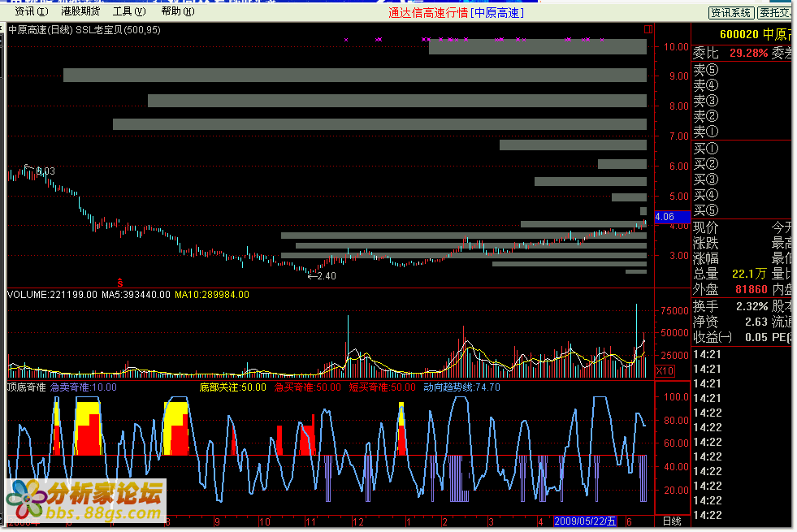Click the 涨幅 label
This screenshot has width=797, height=532.
click(705, 258)
